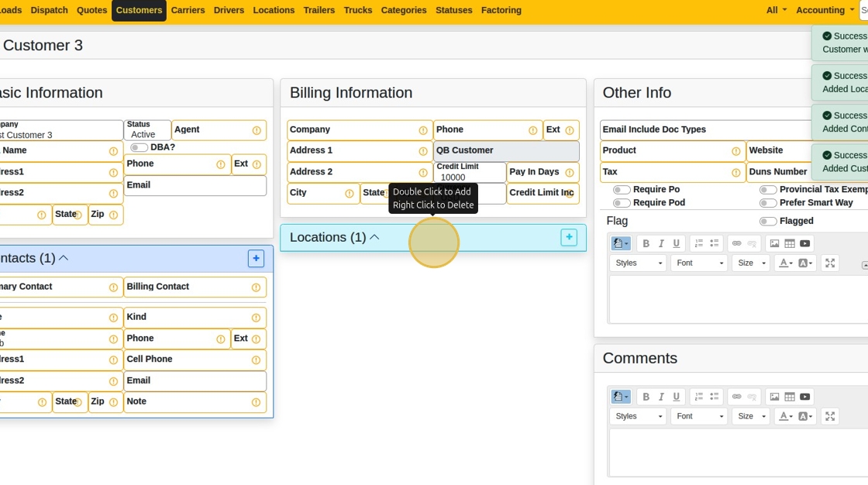Screen dimensions: 868x485
Task: Enable the Require Po toggle
Action: 622,190
